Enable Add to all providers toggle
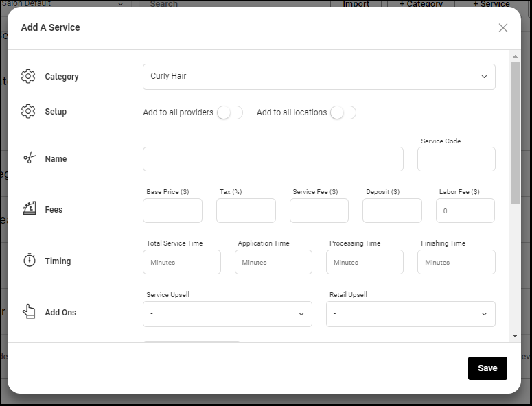Screen dimensions: 532x406 pyautogui.click(x=230, y=112)
